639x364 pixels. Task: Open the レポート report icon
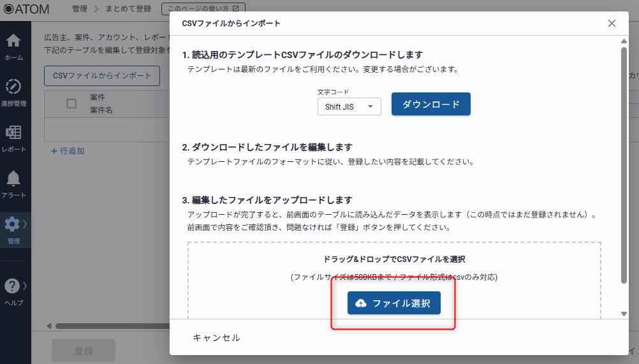point(13,133)
